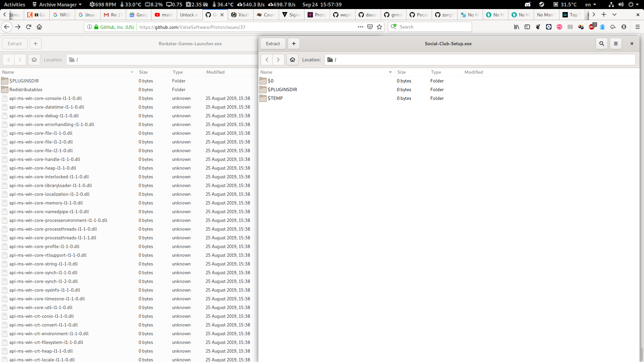Image resolution: width=644 pixels, height=362 pixels.
Task: Navigate forward in Rockstar-Games-Launcher window
Action: point(20,60)
